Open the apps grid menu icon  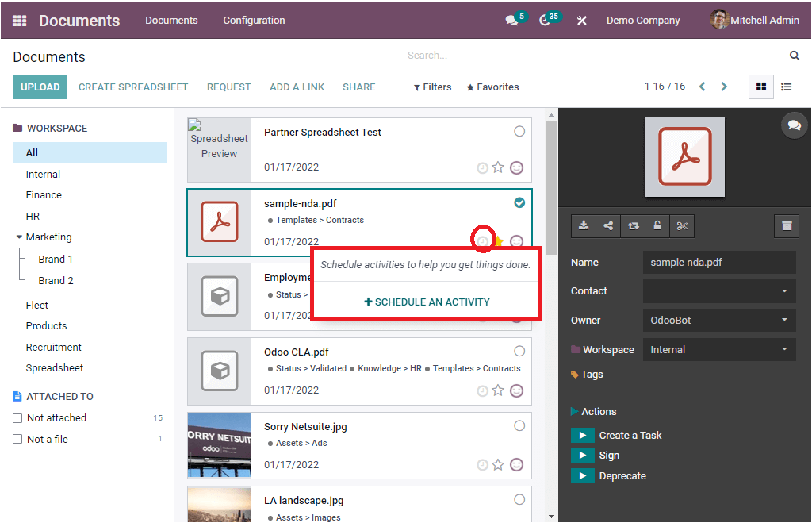[x=19, y=21]
